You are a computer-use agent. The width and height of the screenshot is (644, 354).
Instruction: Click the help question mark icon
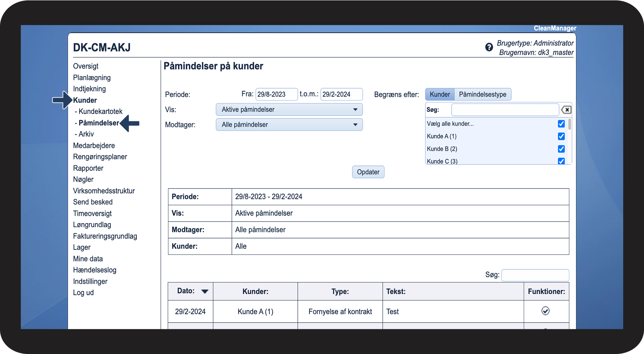click(489, 47)
